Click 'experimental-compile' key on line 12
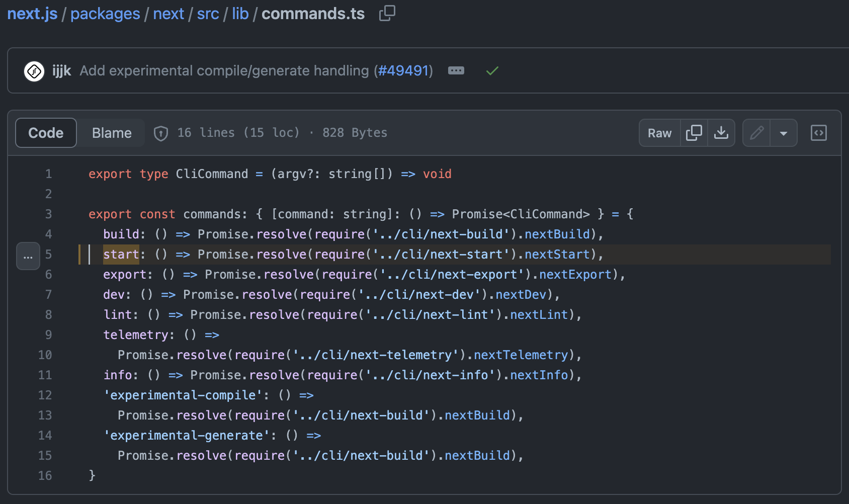Image resolution: width=849 pixels, height=504 pixels. click(x=183, y=395)
